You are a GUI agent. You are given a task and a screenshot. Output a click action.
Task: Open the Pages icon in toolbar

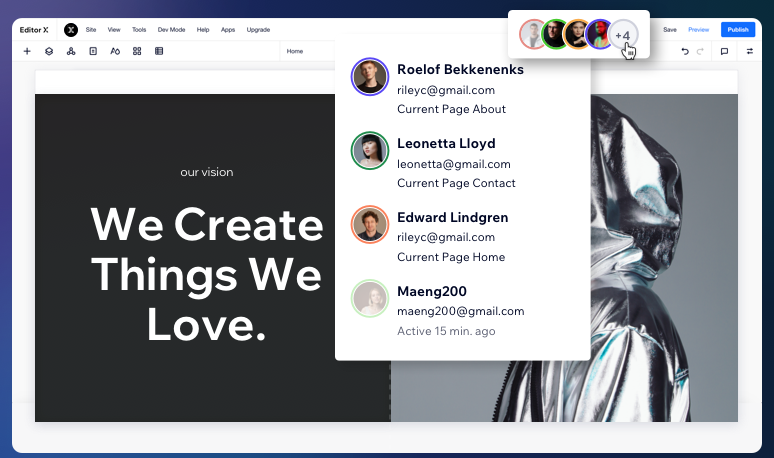pos(93,51)
